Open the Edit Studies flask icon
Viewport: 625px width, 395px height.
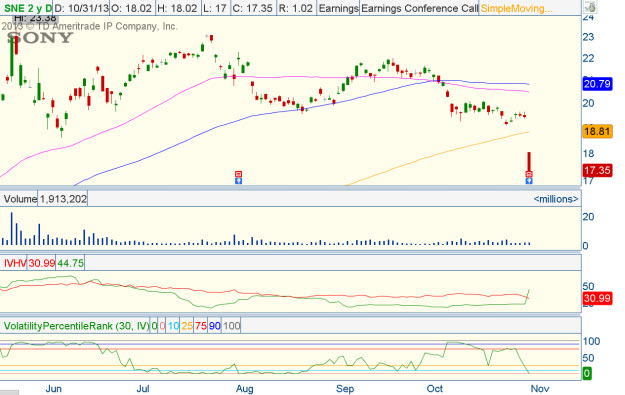590,7
